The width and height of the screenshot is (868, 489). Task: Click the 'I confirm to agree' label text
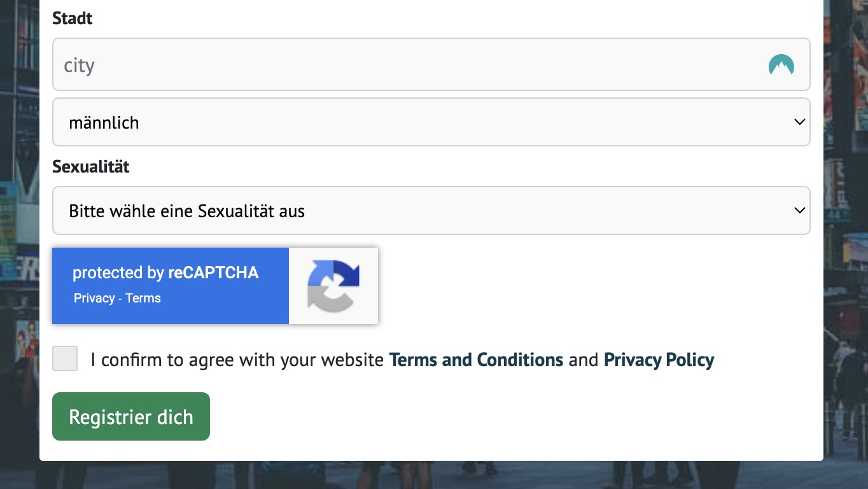pos(238,360)
